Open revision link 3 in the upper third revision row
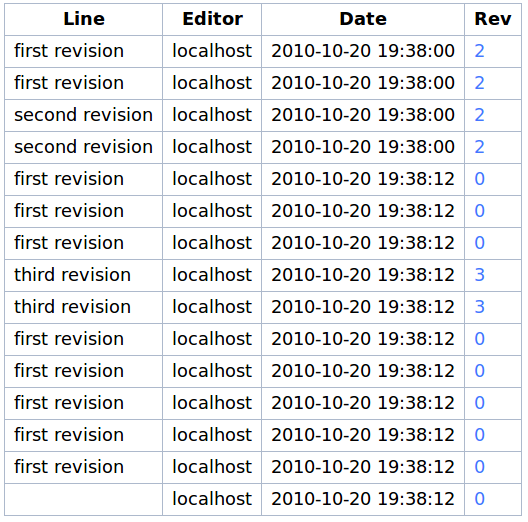 coord(479,275)
